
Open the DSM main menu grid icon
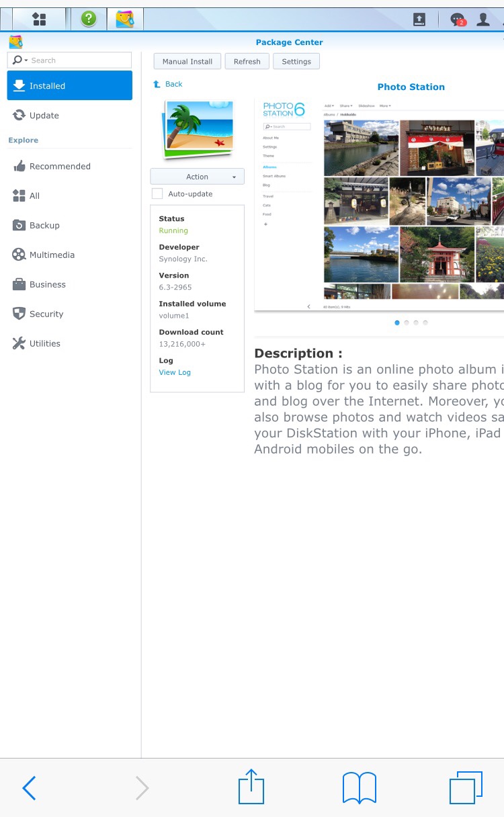tap(39, 19)
